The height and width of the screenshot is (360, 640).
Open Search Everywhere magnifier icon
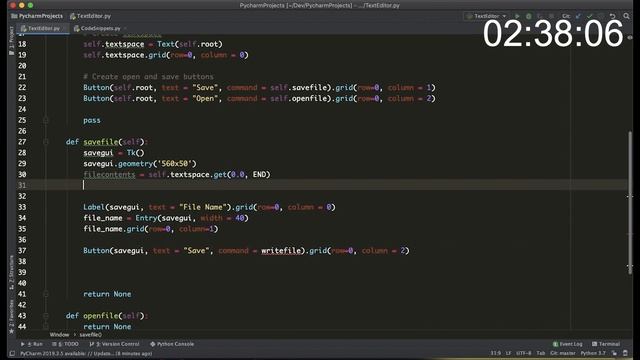tap(626, 16)
